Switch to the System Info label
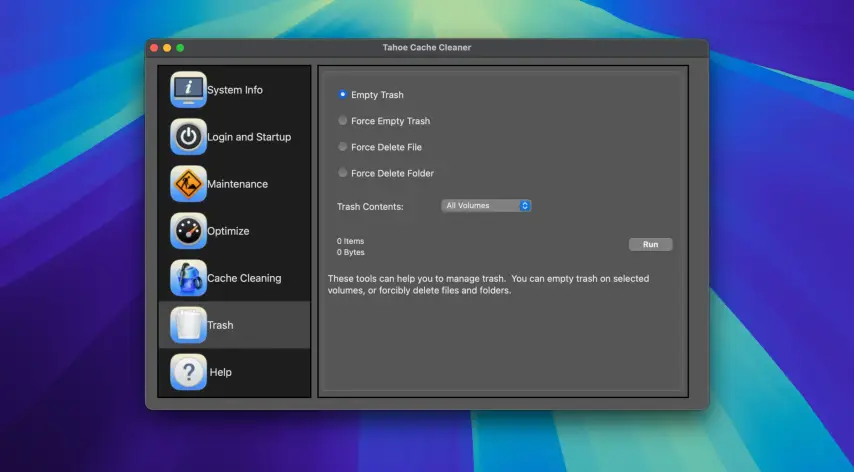The width and height of the screenshot is (854, 472). coord(235,90)
